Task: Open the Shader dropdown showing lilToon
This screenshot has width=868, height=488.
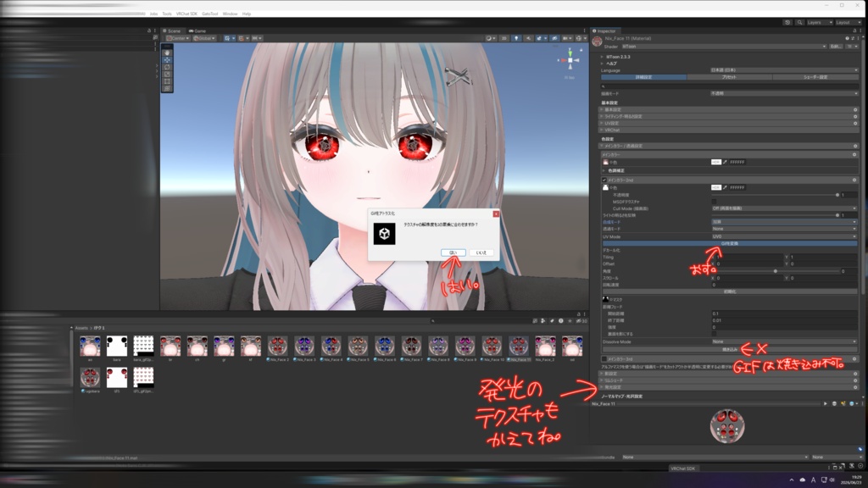Action: (724, 47)
